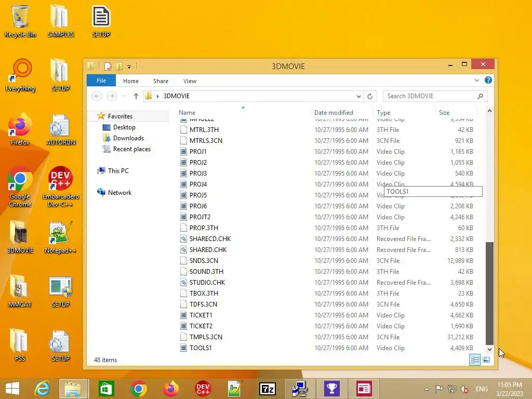Open the File menu tab

click(x=101, y=81)
